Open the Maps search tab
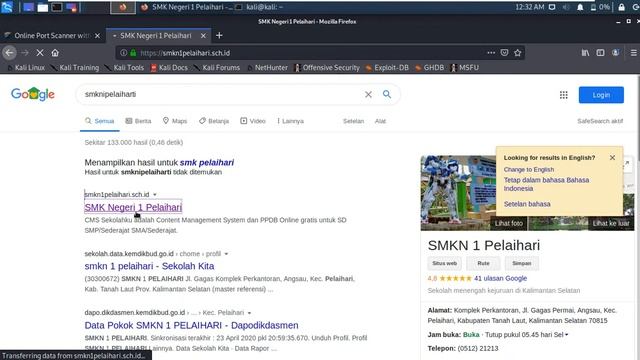640x360 pixels. pyautogui.click(x=175, y=121)
